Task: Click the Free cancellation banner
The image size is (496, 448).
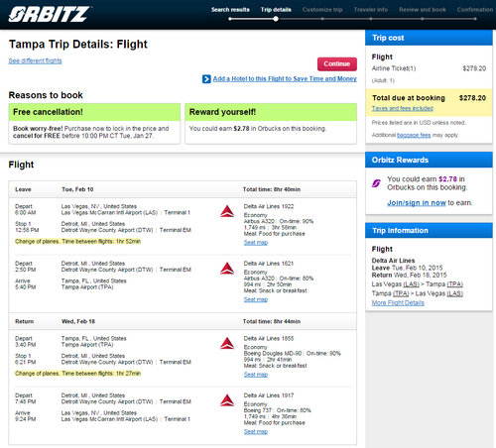Action: click(94, 112)
